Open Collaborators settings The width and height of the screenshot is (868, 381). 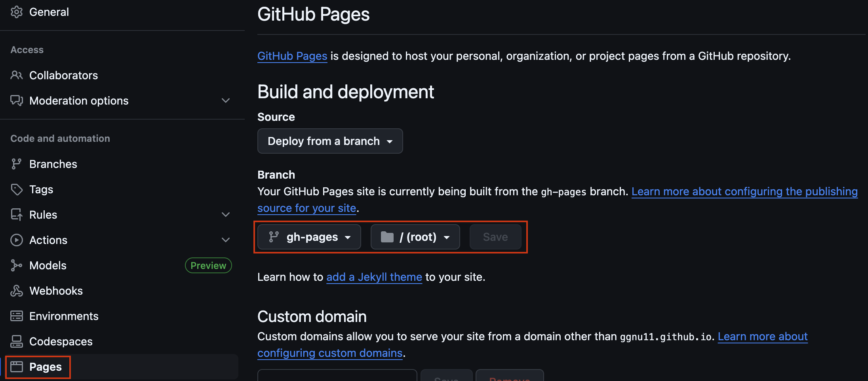63,75
